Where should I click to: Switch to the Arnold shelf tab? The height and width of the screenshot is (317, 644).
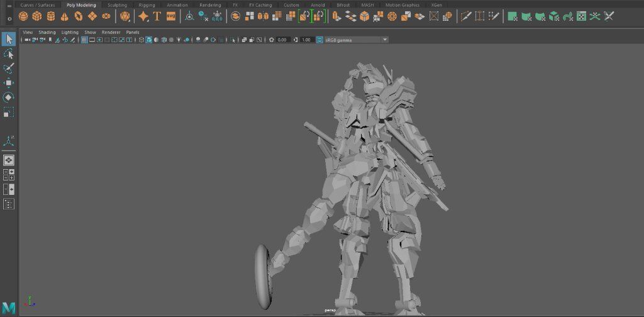(x=318, y=5)
